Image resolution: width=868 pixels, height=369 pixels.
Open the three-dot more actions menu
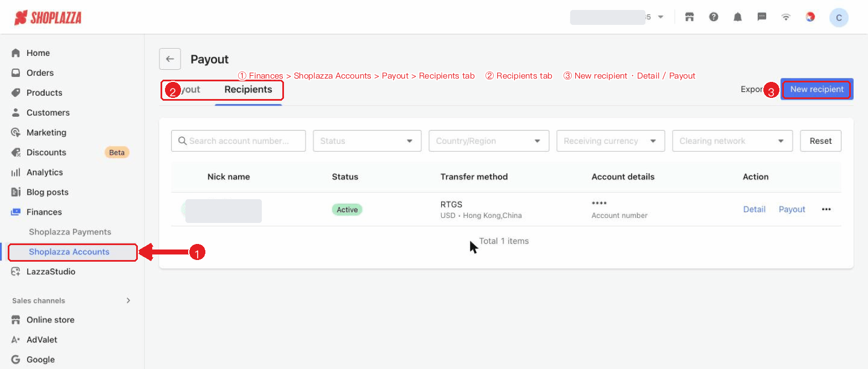click(826, 209)
